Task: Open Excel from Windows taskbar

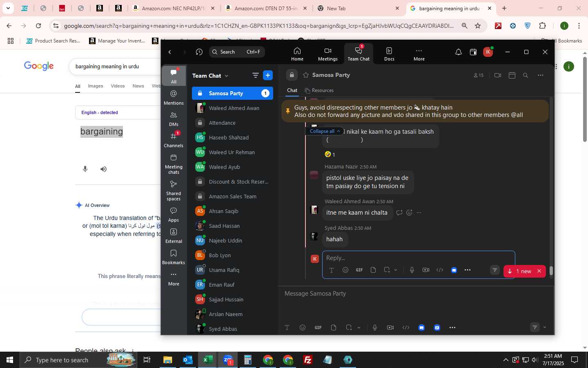Action: pos(207,360)
